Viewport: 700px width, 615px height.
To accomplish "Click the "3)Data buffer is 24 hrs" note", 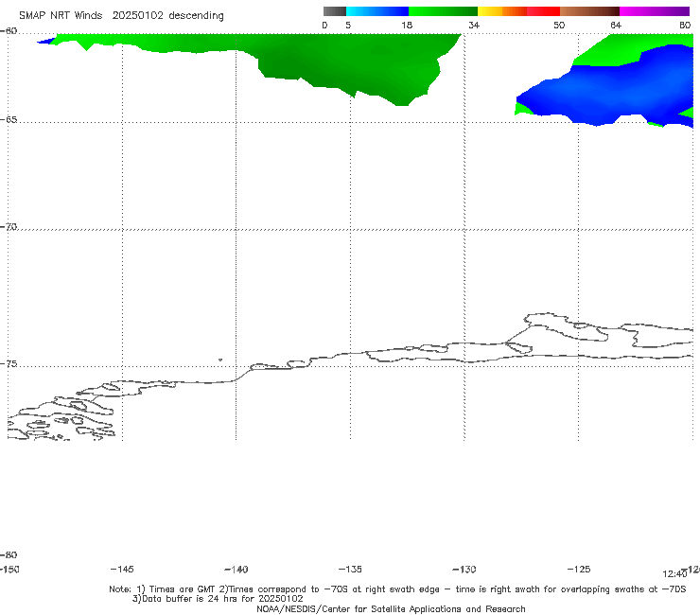I will click(x=218, y=599).
